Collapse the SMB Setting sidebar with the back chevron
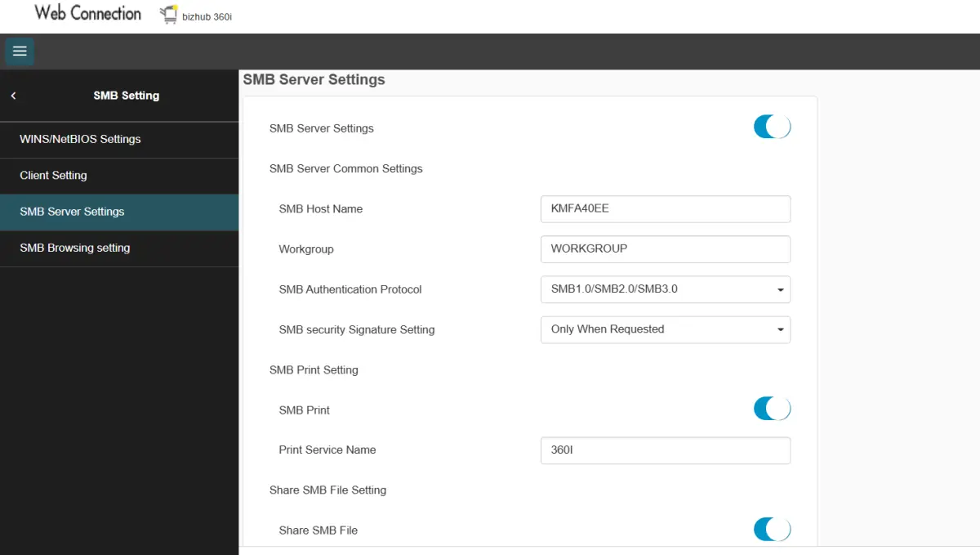Viewport: 980px width, 555px height. tap(13, 95)
